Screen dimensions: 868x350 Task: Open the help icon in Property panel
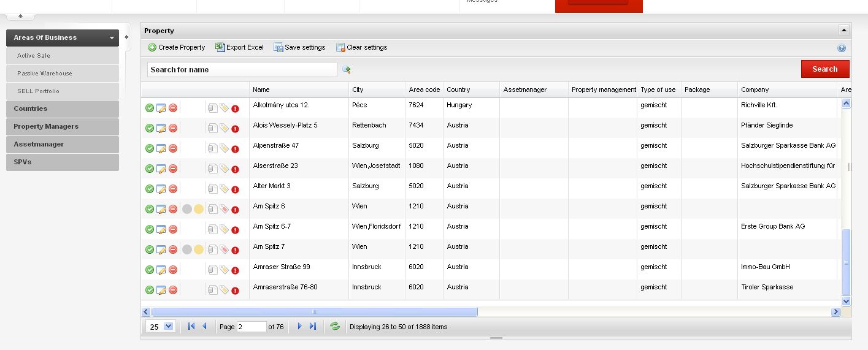[x=842, y=48]
